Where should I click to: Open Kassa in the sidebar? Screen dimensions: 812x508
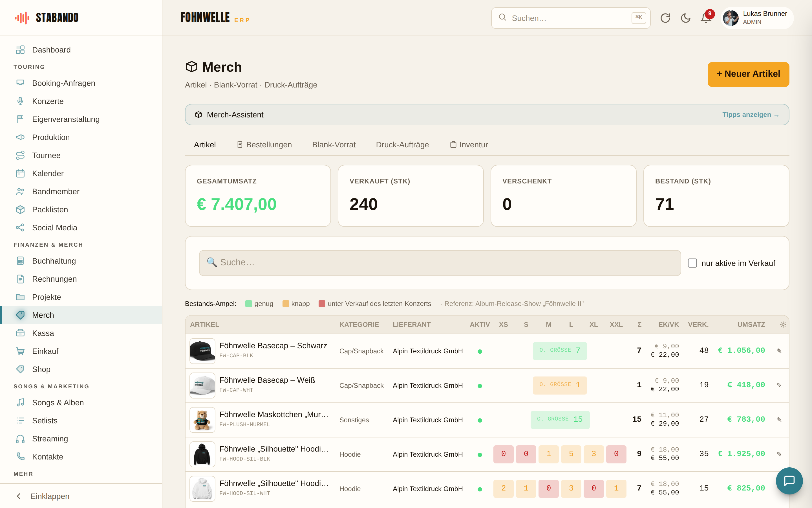pyautogui.click(x=81, y=333)
